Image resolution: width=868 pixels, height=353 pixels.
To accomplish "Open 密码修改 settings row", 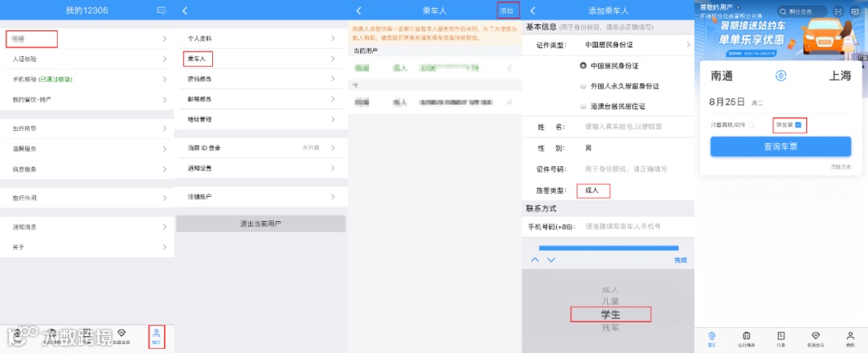I will click(260, 80).
